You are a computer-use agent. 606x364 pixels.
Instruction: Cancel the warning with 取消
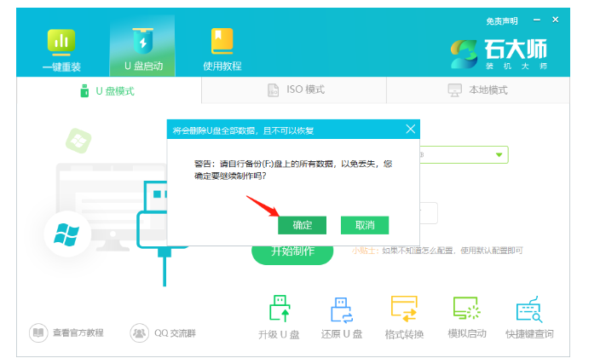pos(364,225)
